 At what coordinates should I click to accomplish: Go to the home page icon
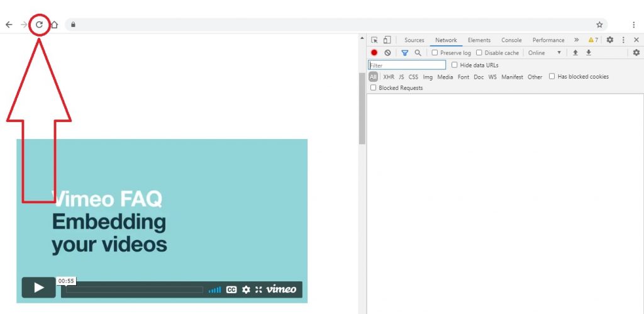coord(54,25)
